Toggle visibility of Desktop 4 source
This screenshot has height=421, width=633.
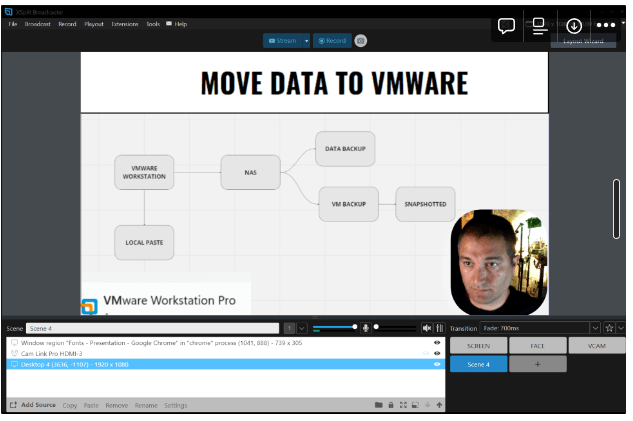click(x=437, y=364)
